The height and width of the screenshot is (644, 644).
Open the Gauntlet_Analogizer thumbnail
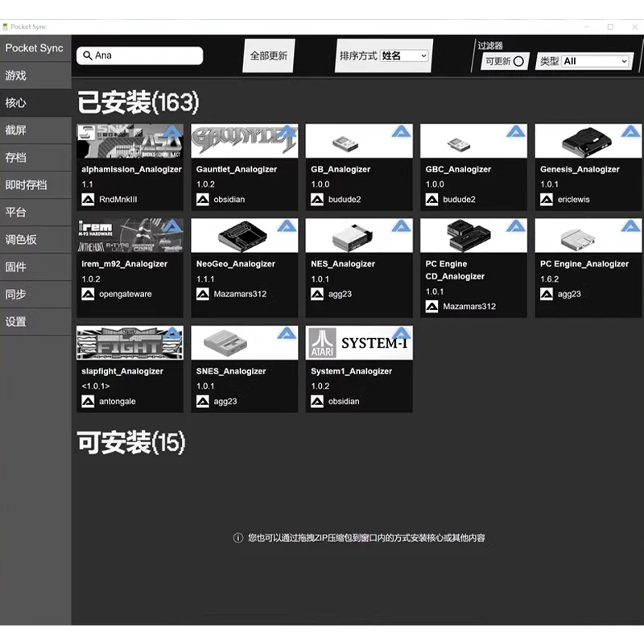(x=245, y=141)
